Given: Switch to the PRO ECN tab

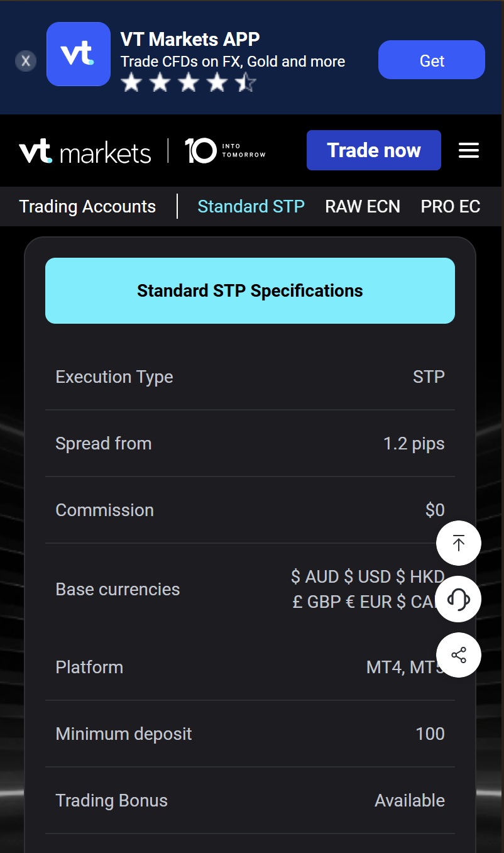Looking at the screenshot, I should 451,206.
